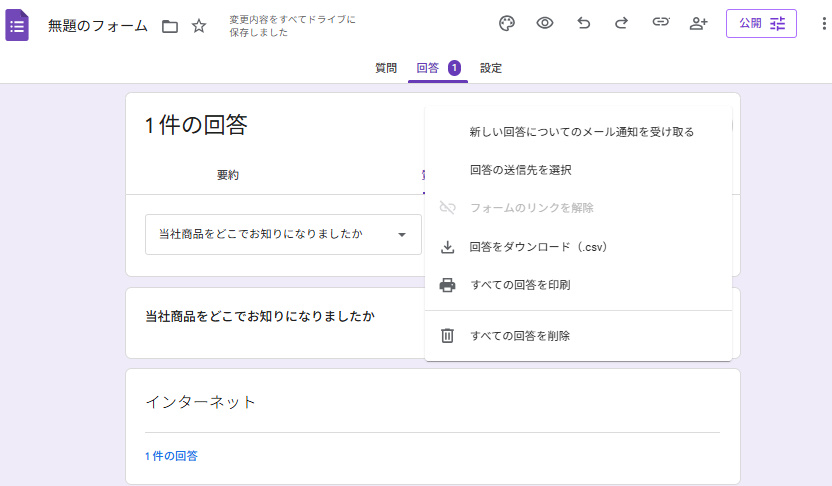Click the move to folder icon

click(x=170, y=26)
